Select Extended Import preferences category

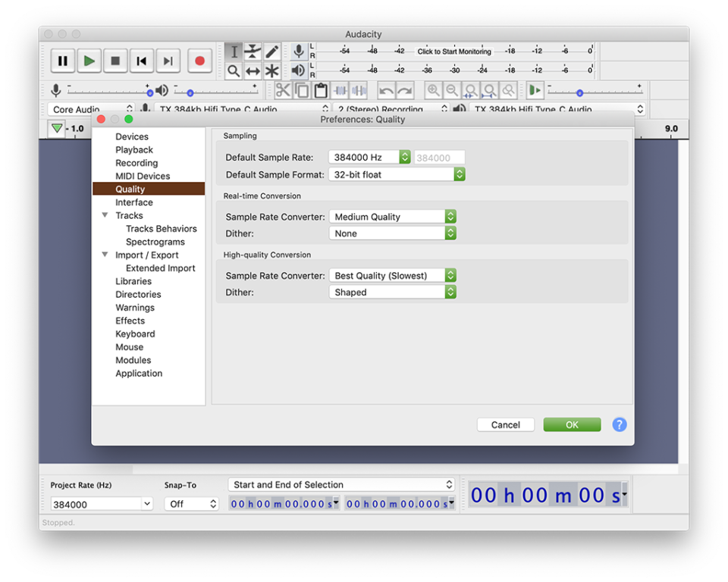point(160,268)
